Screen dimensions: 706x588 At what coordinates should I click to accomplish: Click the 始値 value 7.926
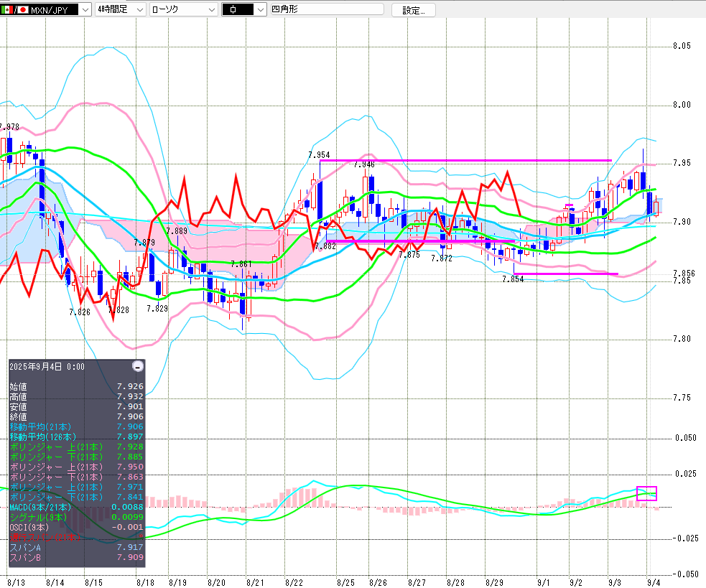130,386
